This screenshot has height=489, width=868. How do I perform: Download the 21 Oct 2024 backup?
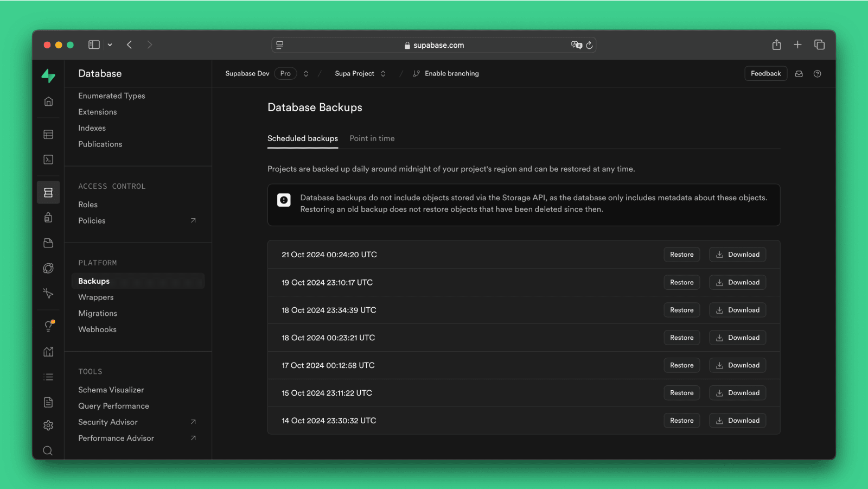(737, 255)
